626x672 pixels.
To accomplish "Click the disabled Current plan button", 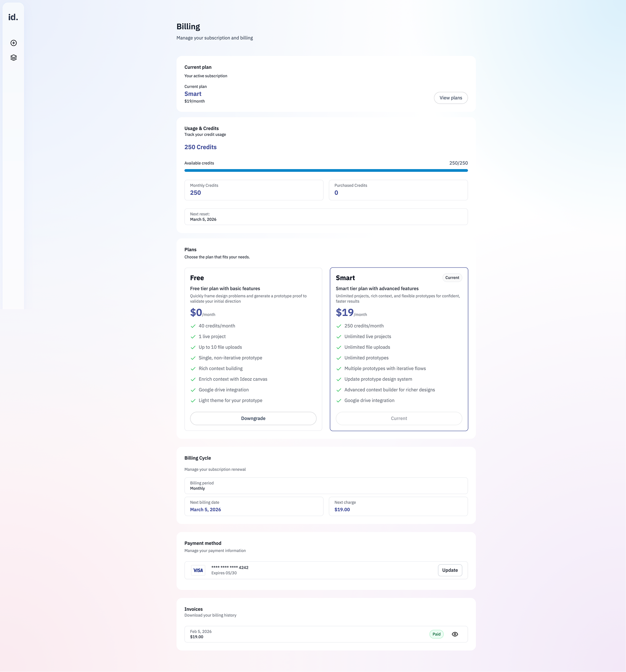I will (399, 419).
